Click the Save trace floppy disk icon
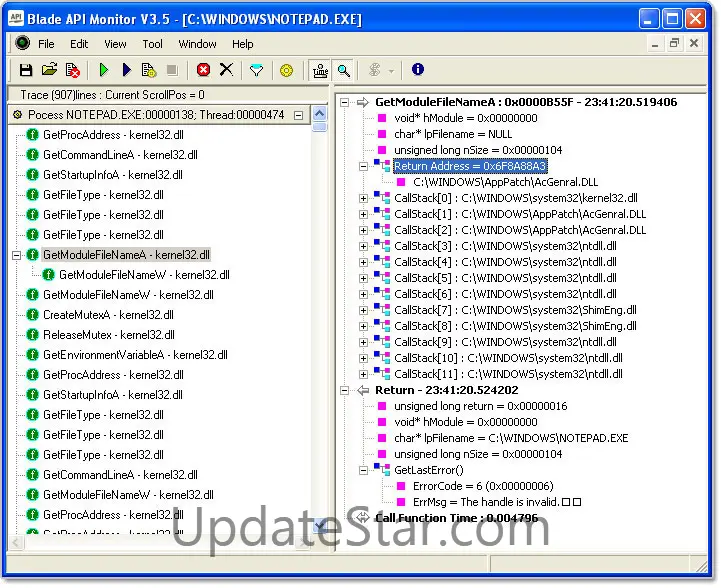The width and height of the screenshot is (721, 588). click(x=26, y=70)
